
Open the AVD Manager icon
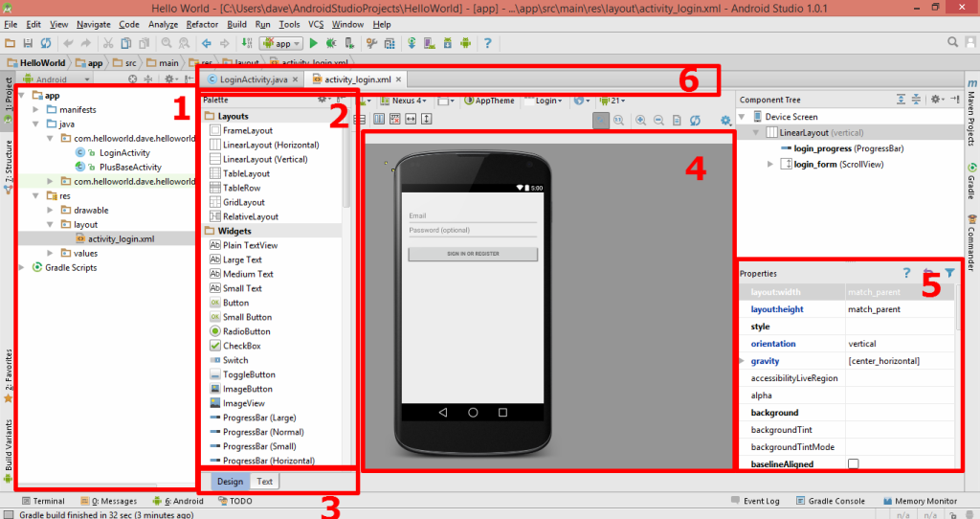(x=430, y=43)
